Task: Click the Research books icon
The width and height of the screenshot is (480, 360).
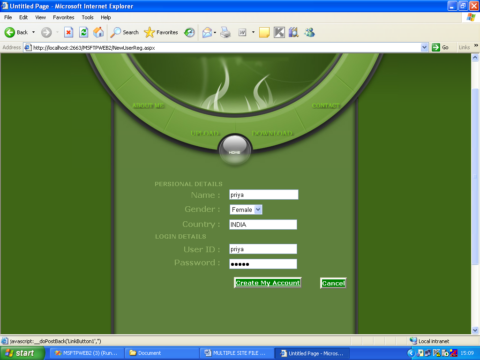Action: point(294,32)
